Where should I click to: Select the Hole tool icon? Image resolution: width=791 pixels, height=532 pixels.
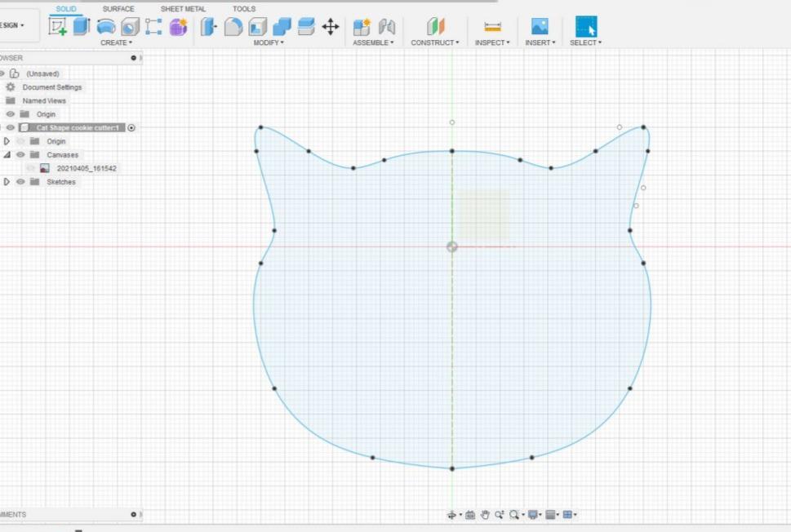130,26
